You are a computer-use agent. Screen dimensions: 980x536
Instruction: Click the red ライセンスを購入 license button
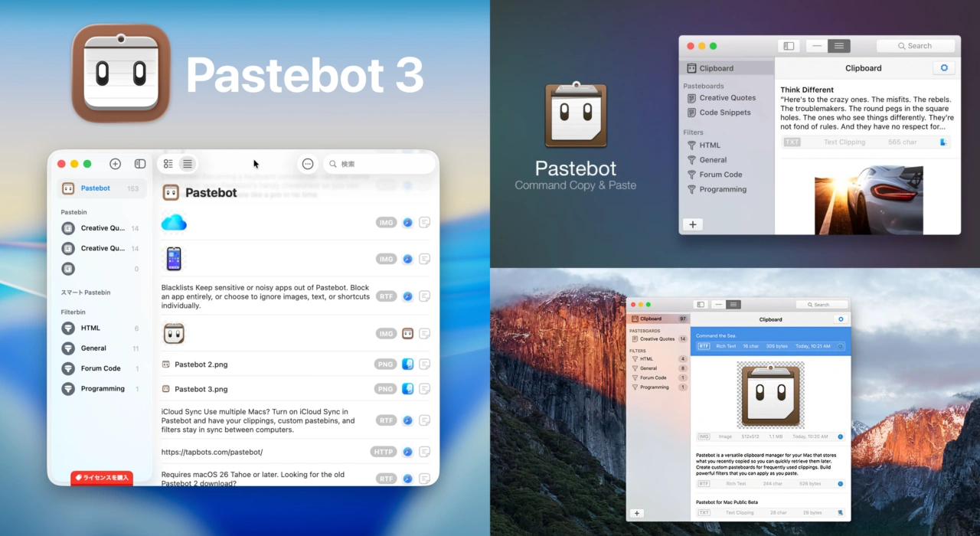click(x=102, y=478)
